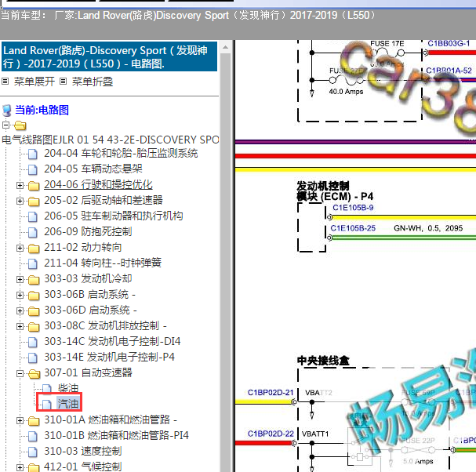Image resolution: width=476 pixels, height=472 pixels.
Task: Click the 发动机控制模块 (ECM) - P4 label
Action: click(x=335, y=191)
